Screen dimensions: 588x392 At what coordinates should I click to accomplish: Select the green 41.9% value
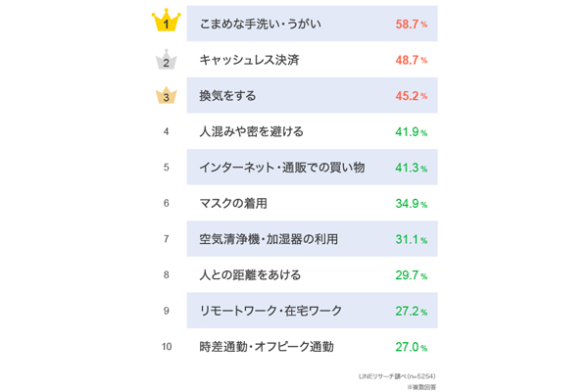point(411,131)
